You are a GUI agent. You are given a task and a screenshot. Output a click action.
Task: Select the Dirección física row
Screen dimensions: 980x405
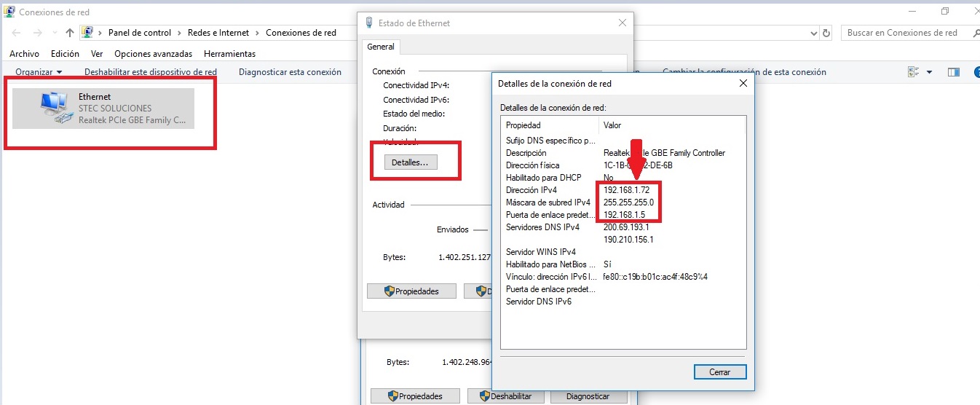tap(623, 165)
